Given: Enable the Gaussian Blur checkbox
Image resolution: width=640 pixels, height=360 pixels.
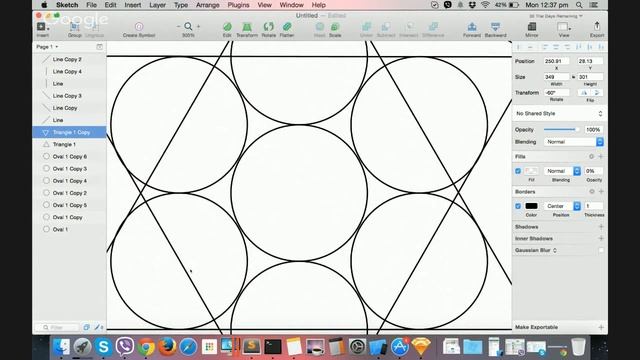Looking at the screenshot, I should (x=601, y=250).
